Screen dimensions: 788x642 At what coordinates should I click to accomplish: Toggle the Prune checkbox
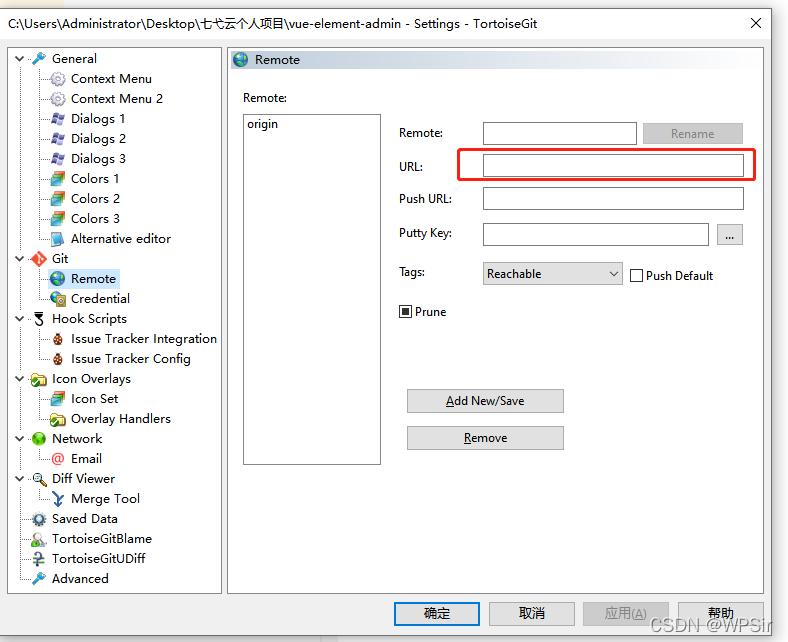tap(405, 312)
